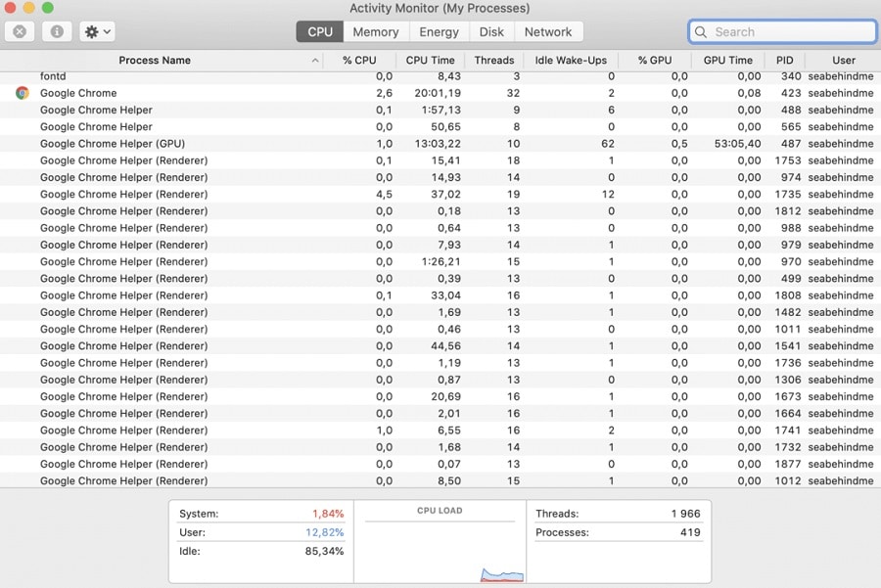Viewport: 881px width, 588px height.
Task: Open the process info inspector icon
Action: coord(57,32)
